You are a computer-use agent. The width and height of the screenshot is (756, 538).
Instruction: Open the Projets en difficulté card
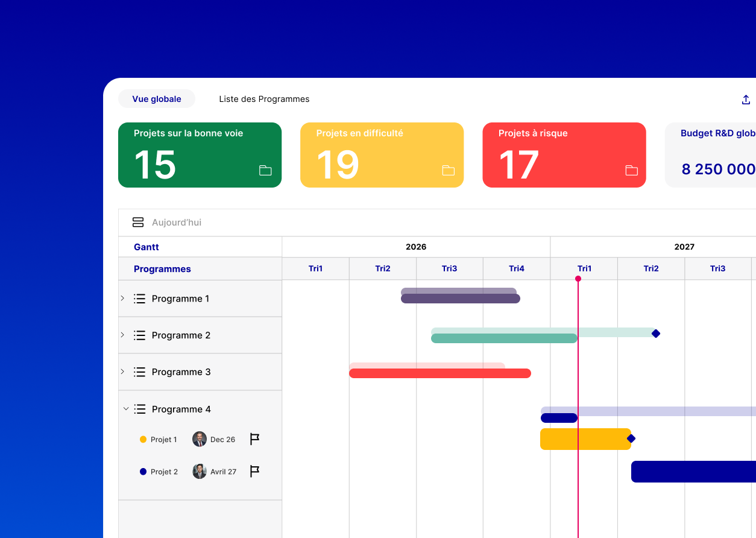pyautogui.click(x=382, y=155)
